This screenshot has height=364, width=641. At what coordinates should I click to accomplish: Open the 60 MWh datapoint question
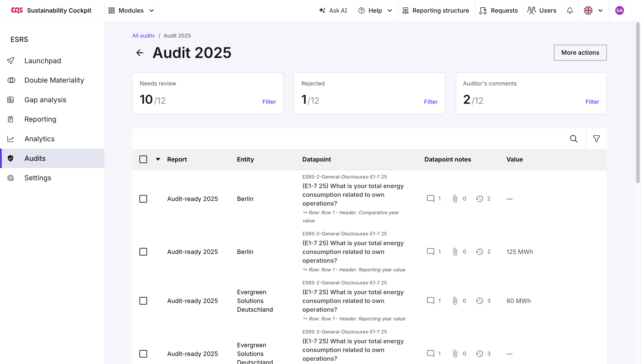click(353, 301)
